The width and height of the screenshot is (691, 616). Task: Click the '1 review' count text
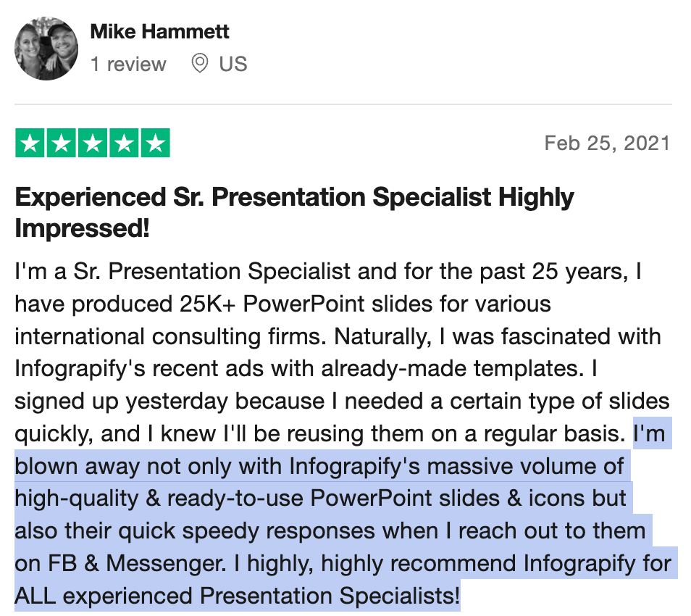(128, 64)
